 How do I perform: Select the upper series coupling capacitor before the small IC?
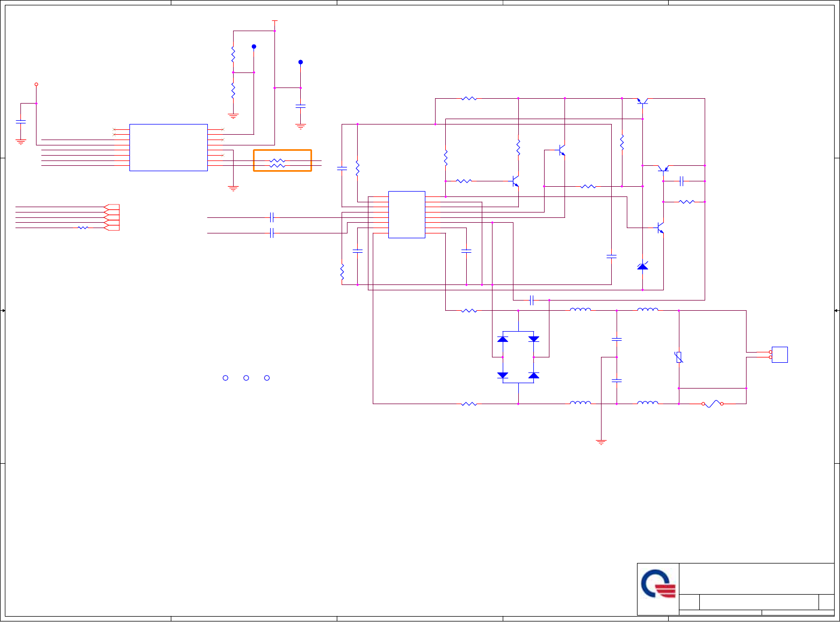click(272, 217)
